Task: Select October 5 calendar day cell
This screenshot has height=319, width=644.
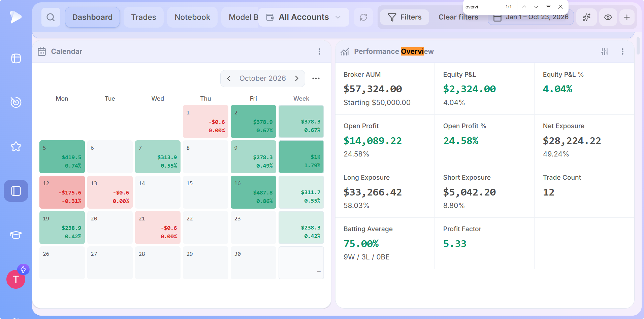Action: tap(62, 157)
